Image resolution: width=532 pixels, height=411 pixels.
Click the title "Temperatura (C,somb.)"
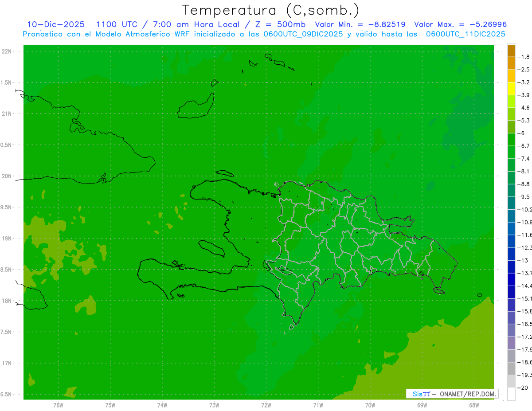point(271,10)
